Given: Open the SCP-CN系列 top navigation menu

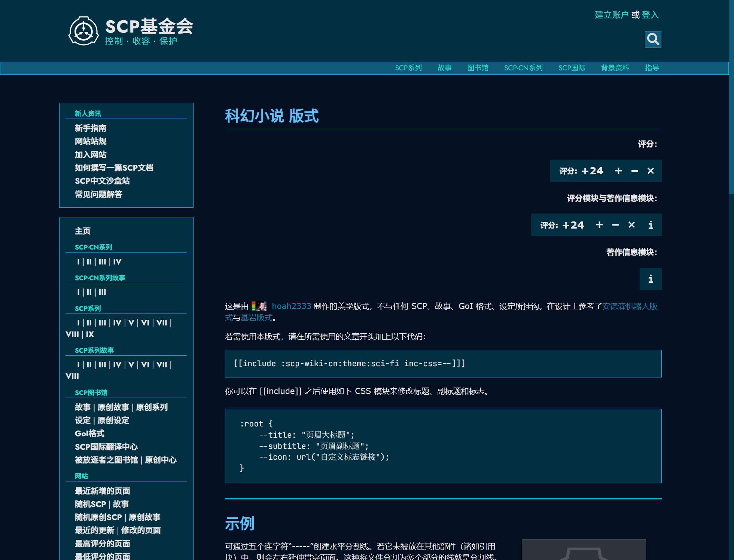Looking at the screenshot, I should pos(523,68).
